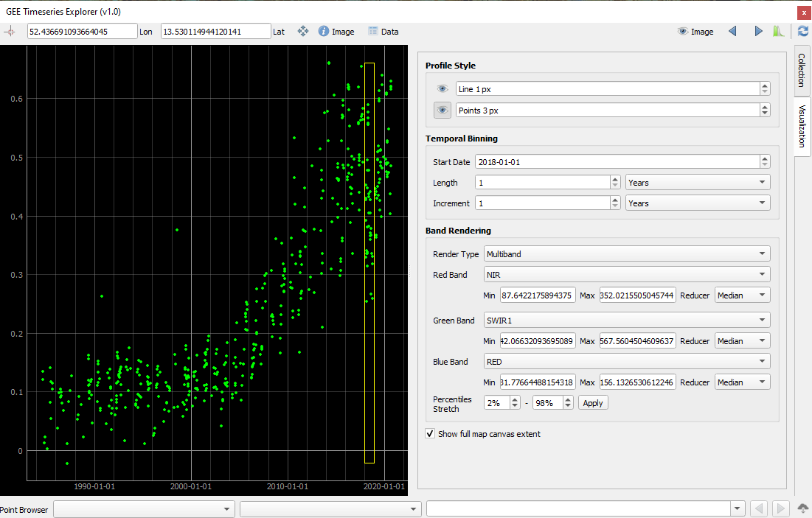This screenshot has height=518, width=812.
Task: Click the 98% percentile stepper
Action: (568, 403)
